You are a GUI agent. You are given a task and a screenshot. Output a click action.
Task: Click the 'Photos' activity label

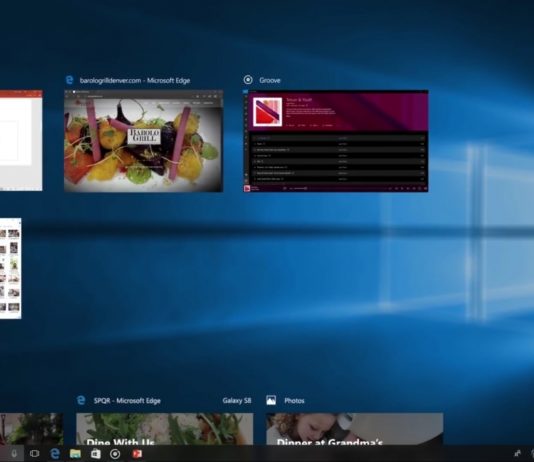pyautogui.click(x=294, y=401)
